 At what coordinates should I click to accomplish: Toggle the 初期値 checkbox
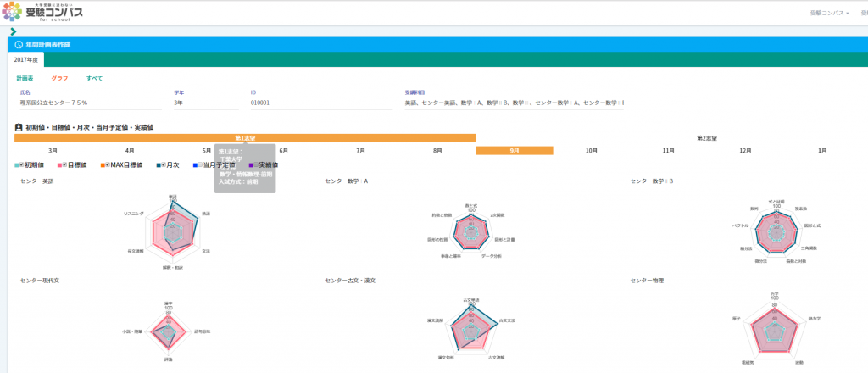(21, 165)
